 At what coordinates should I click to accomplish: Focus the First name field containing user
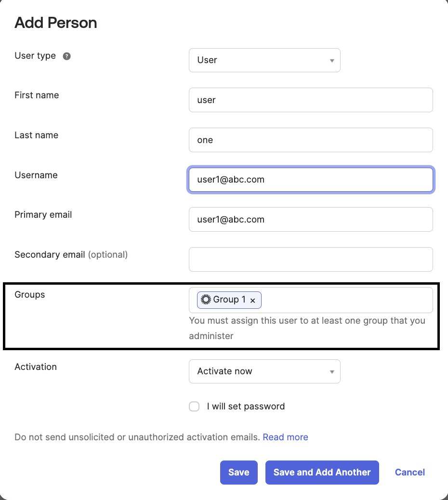click(311, 100)
